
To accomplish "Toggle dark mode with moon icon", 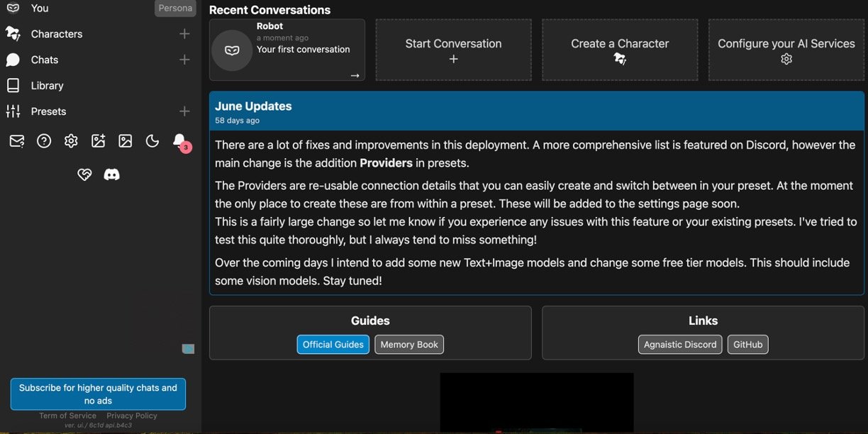I will pos(152,141).
